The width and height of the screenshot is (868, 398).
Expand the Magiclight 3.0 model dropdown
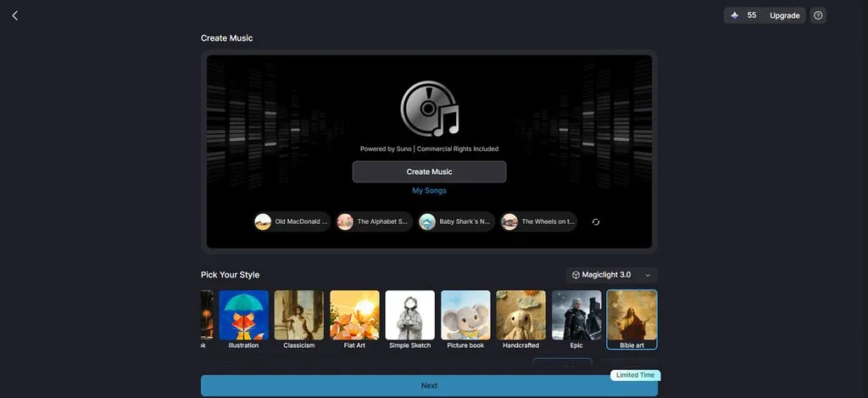pos(612,275)
